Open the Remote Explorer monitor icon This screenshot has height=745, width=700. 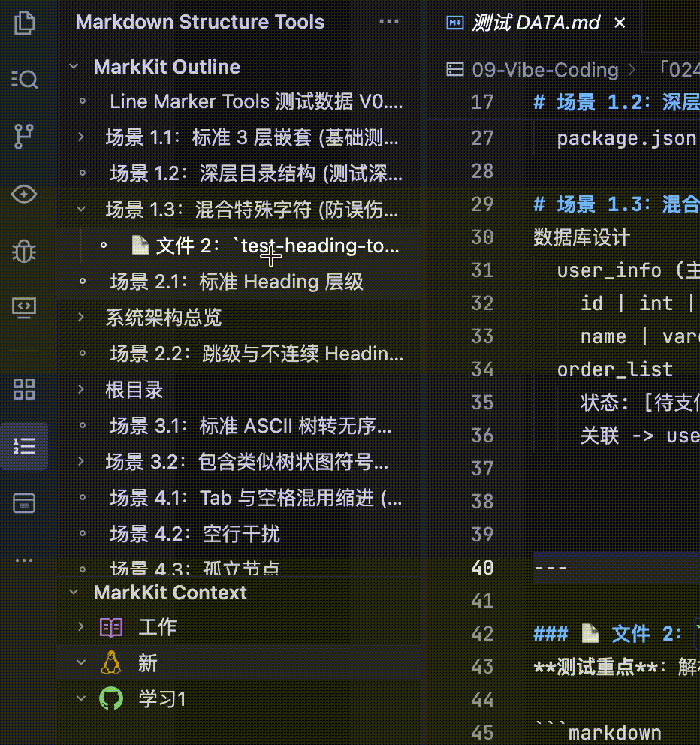tap(24, 308)
